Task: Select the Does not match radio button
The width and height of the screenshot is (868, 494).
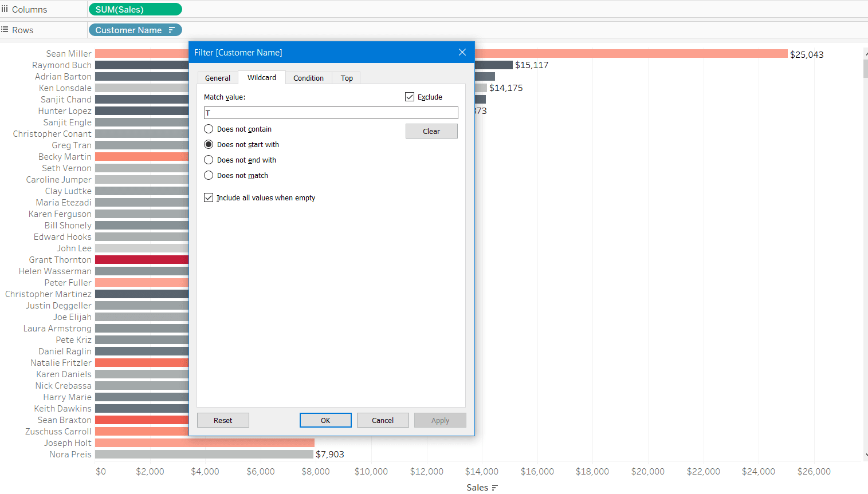Action: [209, 176]
